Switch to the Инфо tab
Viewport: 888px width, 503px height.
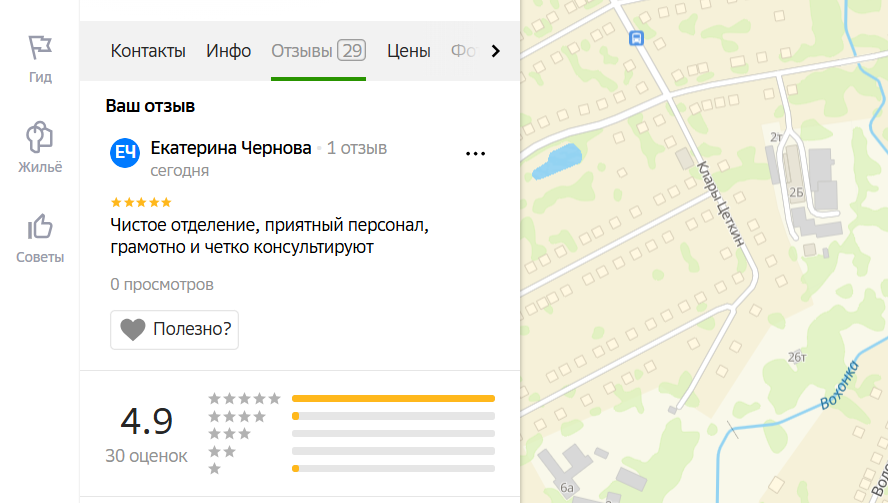[228, 51]
